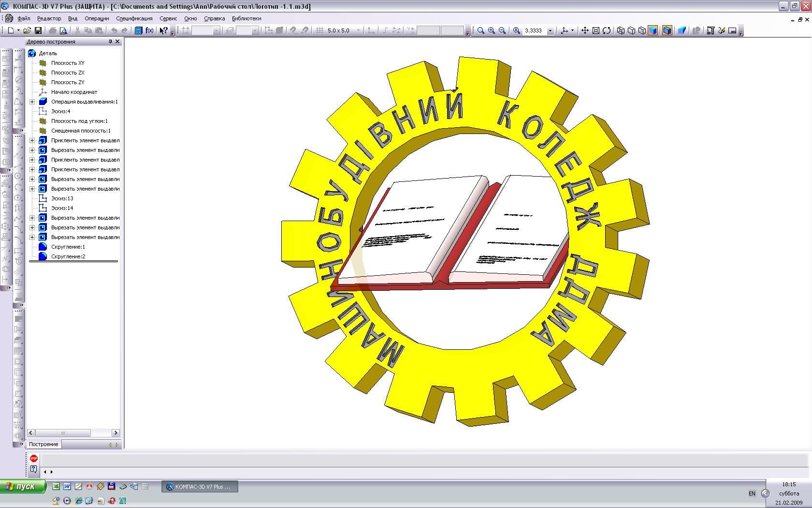
Task: Select Начало координат in the tree
Action: (74, 92)
